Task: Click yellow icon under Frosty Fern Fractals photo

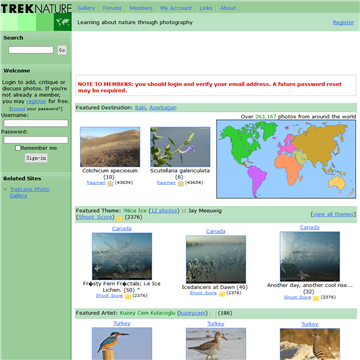Action: [x=128, y=296]
